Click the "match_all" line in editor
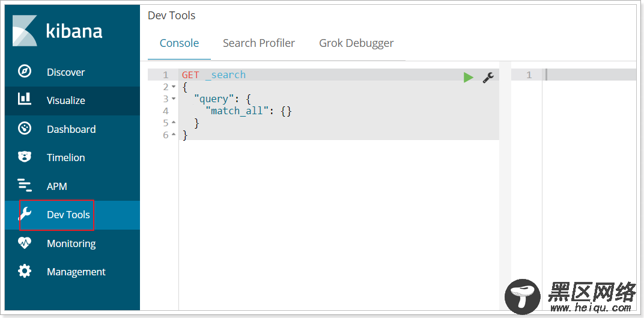 (249, 111)
